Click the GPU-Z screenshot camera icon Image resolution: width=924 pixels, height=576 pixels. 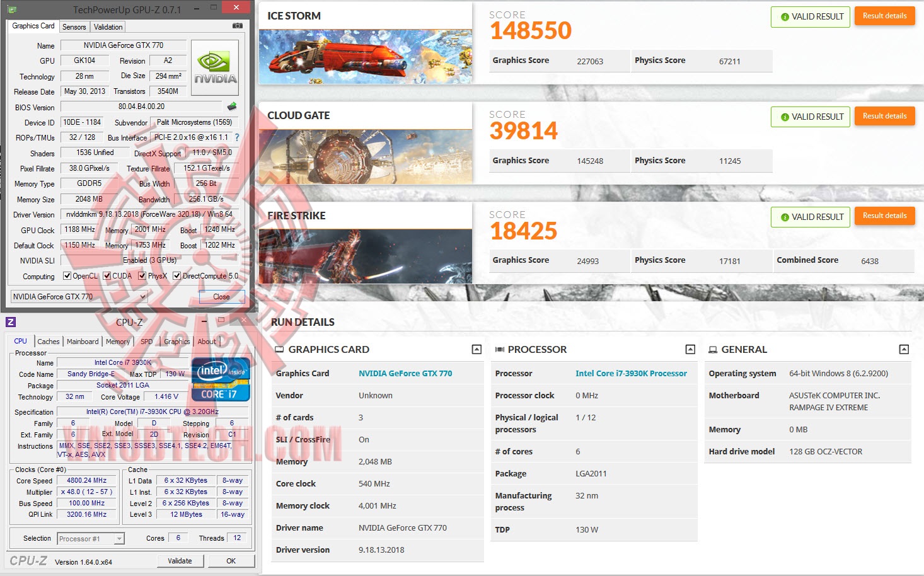[237, 26]
